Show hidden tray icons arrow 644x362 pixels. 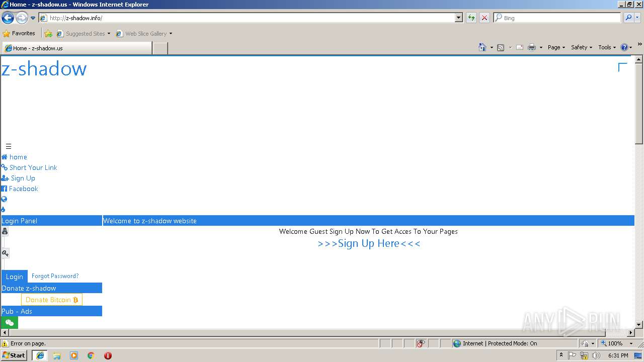[x=561, y=355]
